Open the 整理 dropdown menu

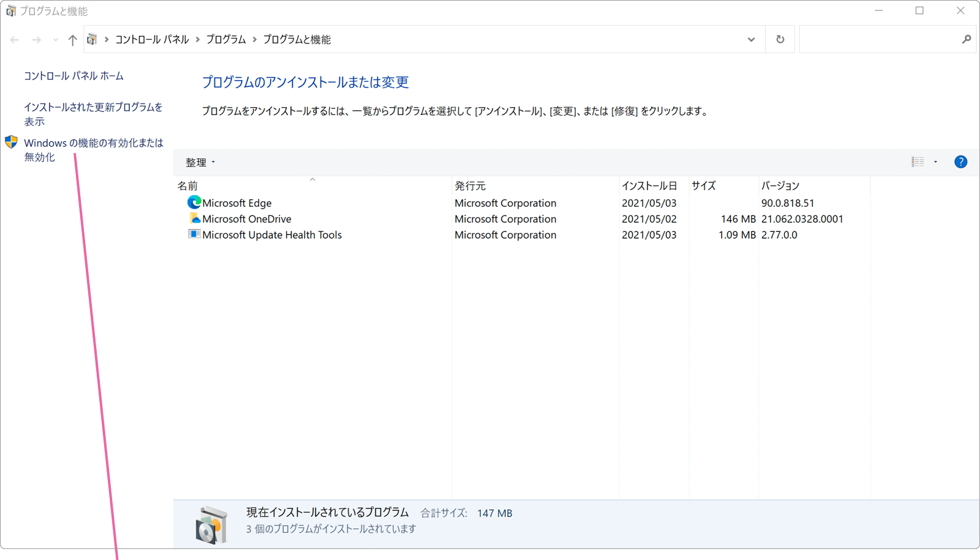200,162
